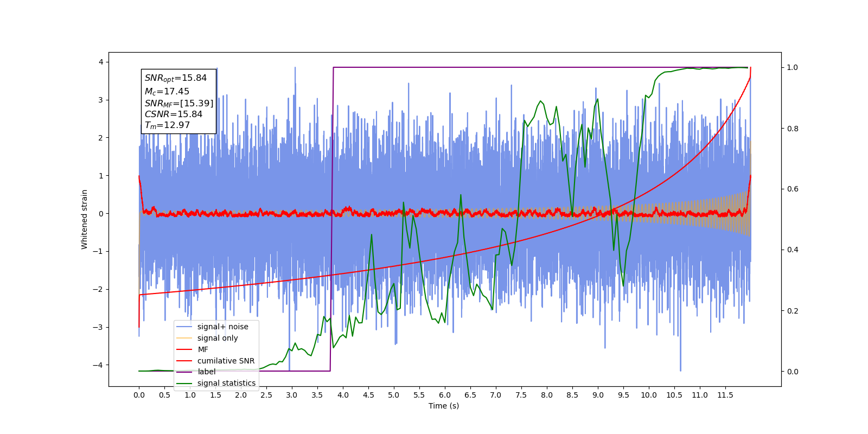Image resolution: width=868 pixels, height=434 pixels.
Task: Click the 0.2 tick on the right axis
Action: (x=793, y=311)
